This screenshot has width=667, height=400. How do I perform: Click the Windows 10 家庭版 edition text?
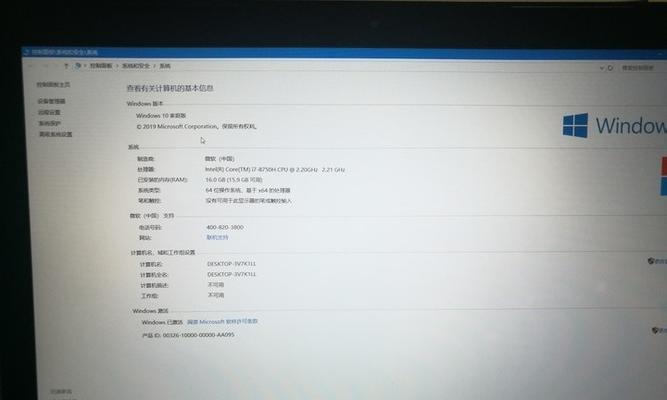(161, 116)
